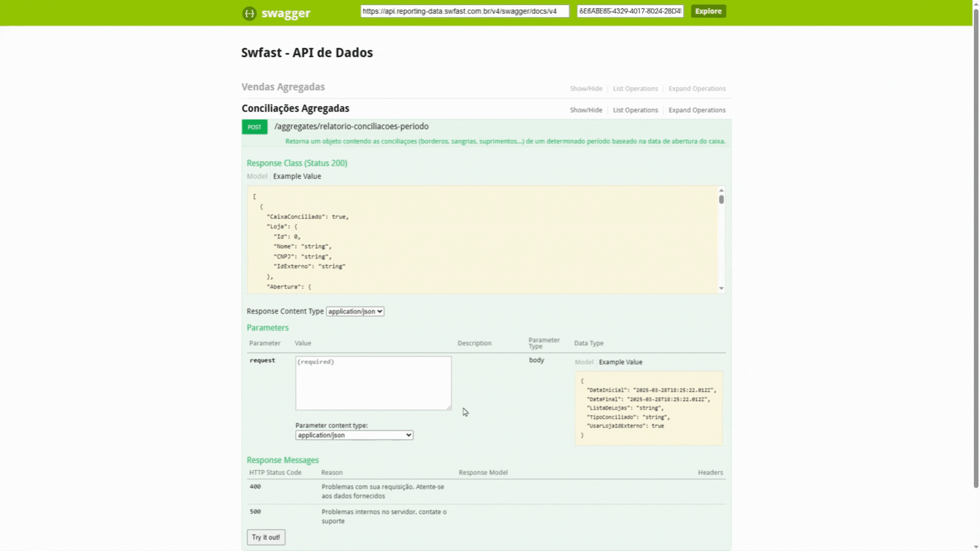Click scroll down arrow of response example
This screenshot has height=551, width=980.
[x=721, y=289]
